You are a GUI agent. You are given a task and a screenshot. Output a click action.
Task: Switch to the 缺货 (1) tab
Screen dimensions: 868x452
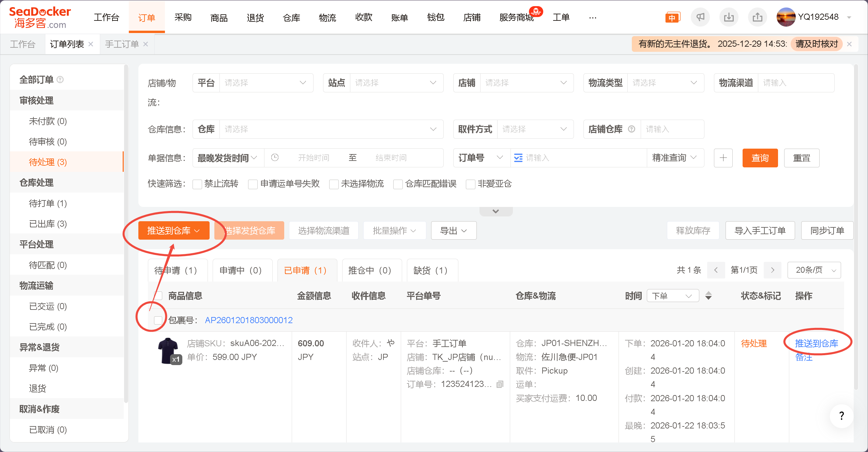pyautogui.click(x=430, y=270)
